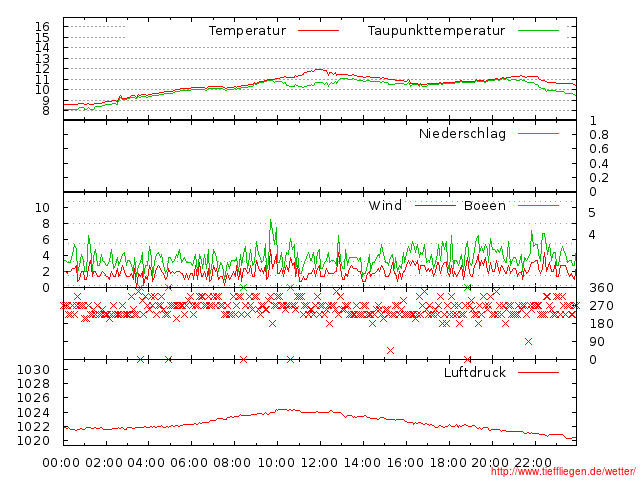Click the 0.6 precipitation axis value

click(599, 149)
